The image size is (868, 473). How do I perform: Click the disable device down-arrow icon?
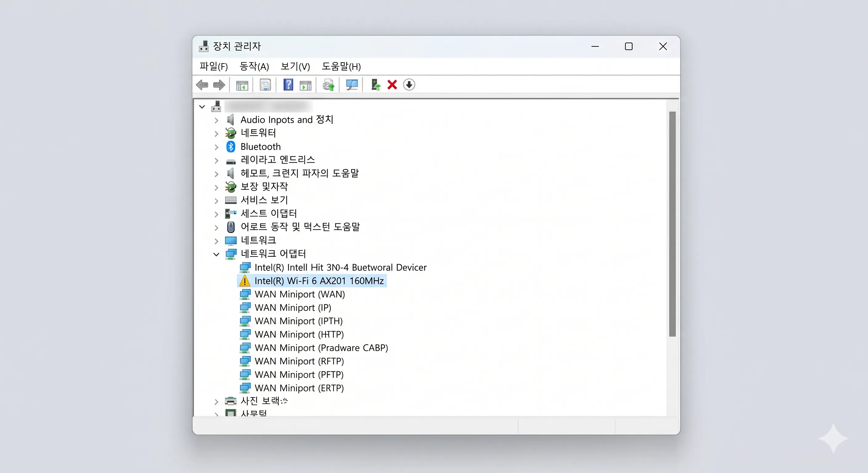[409, 85]
